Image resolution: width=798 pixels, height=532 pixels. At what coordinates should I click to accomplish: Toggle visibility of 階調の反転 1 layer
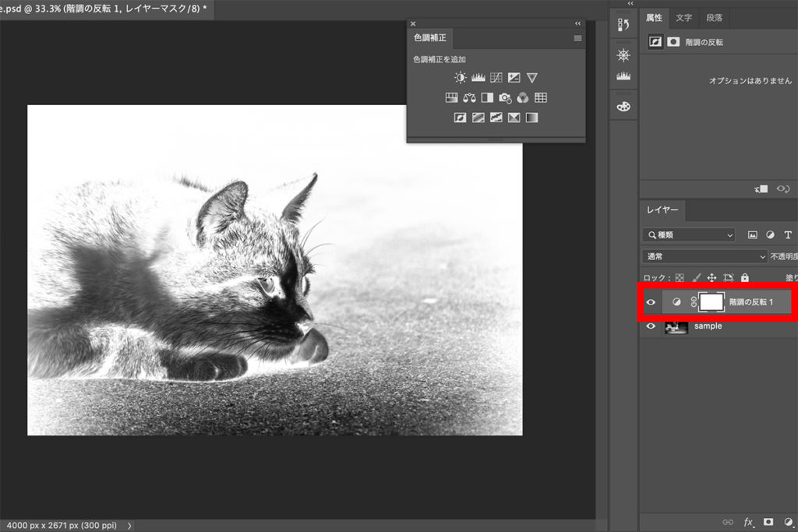pyautogui.click(x=651, y=302)
